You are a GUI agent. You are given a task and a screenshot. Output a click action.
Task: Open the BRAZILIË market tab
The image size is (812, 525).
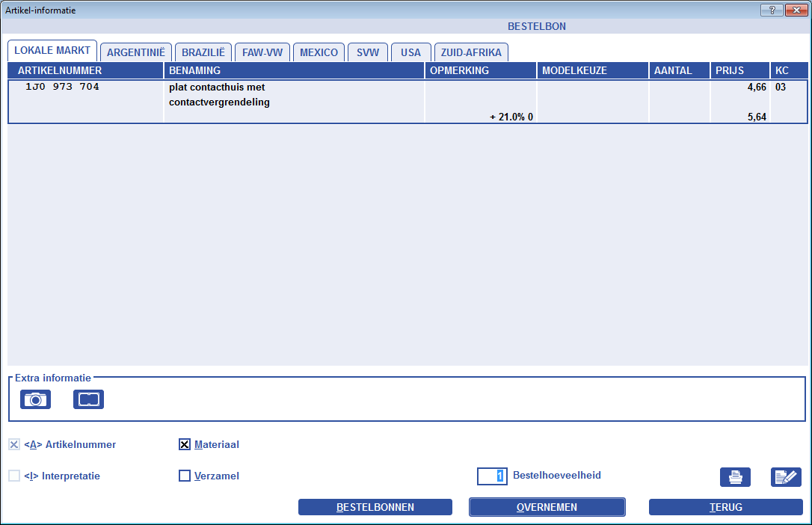203,53
